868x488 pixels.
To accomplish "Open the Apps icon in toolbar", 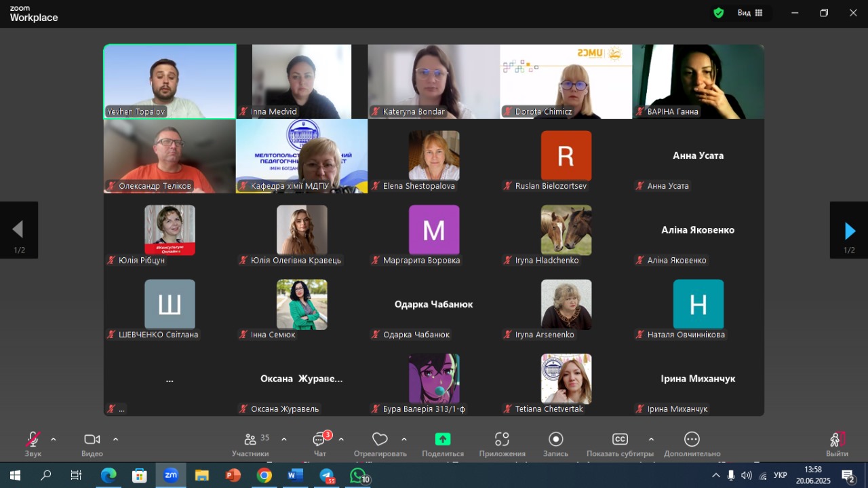I will point(502,444).
